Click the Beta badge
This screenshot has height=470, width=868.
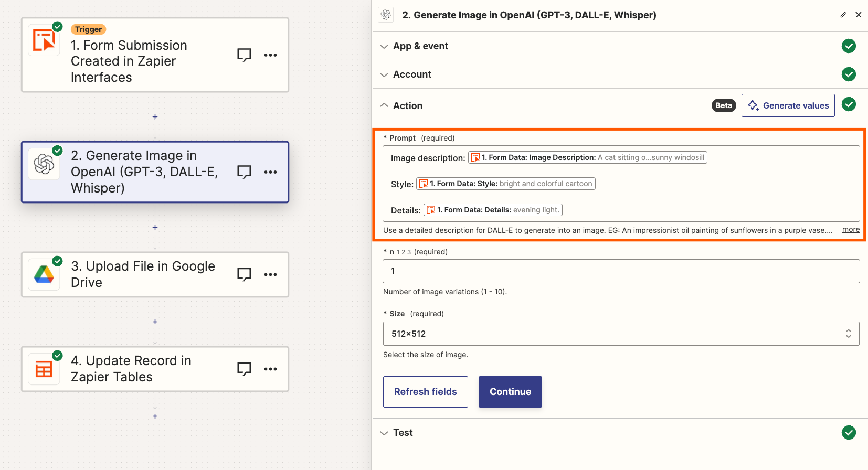[x=724, y=105]
